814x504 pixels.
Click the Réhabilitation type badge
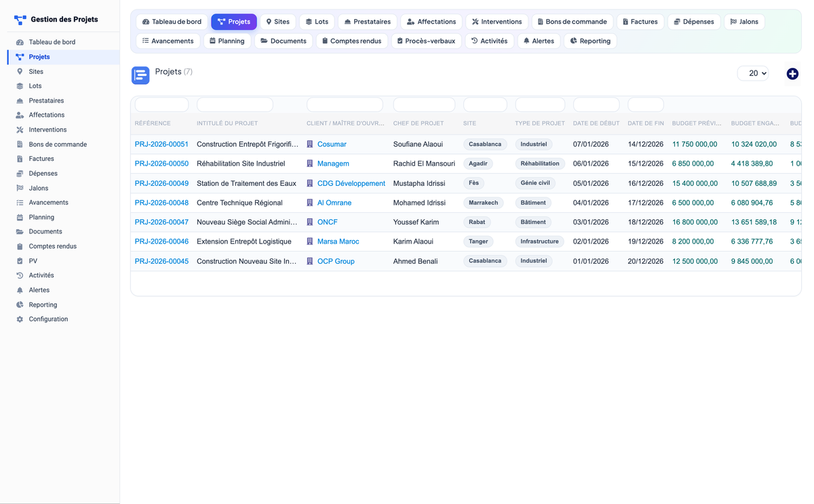tap(540, 163)
